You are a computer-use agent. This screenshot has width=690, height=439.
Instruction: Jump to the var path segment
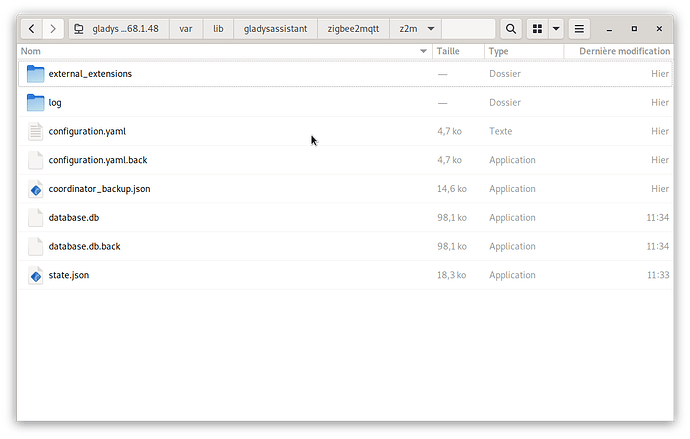186,29
